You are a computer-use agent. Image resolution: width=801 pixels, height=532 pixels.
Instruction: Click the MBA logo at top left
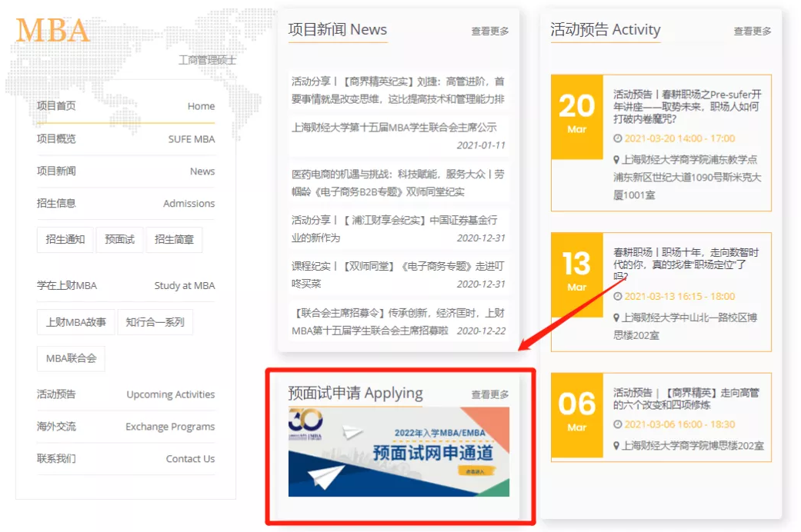coord(52,31)
